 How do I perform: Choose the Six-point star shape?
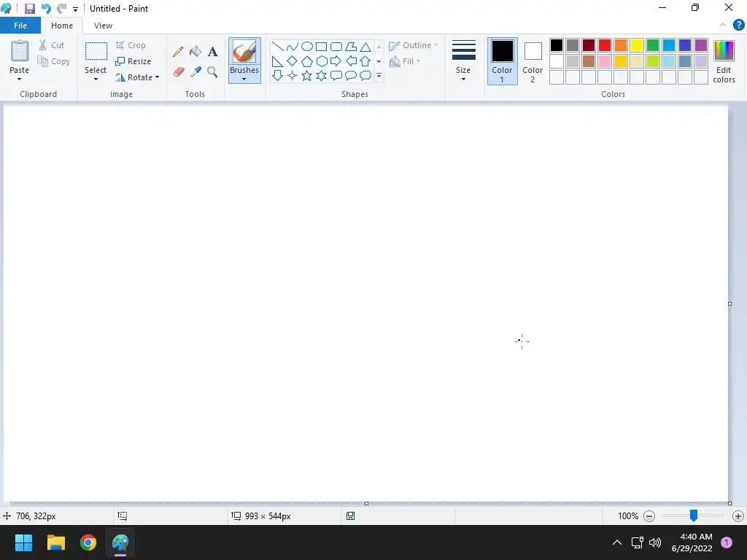click(x=322, y=75)
